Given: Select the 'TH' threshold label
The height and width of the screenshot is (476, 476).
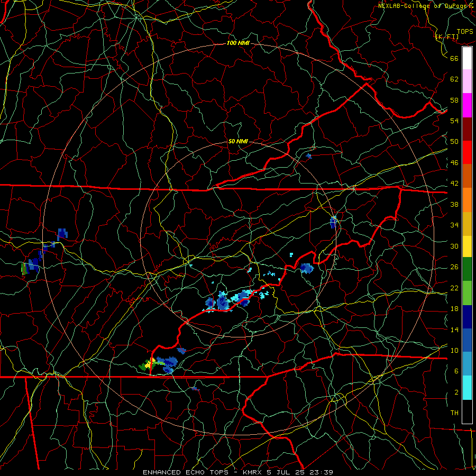Looking at the screenshot, I should (454, 413).
